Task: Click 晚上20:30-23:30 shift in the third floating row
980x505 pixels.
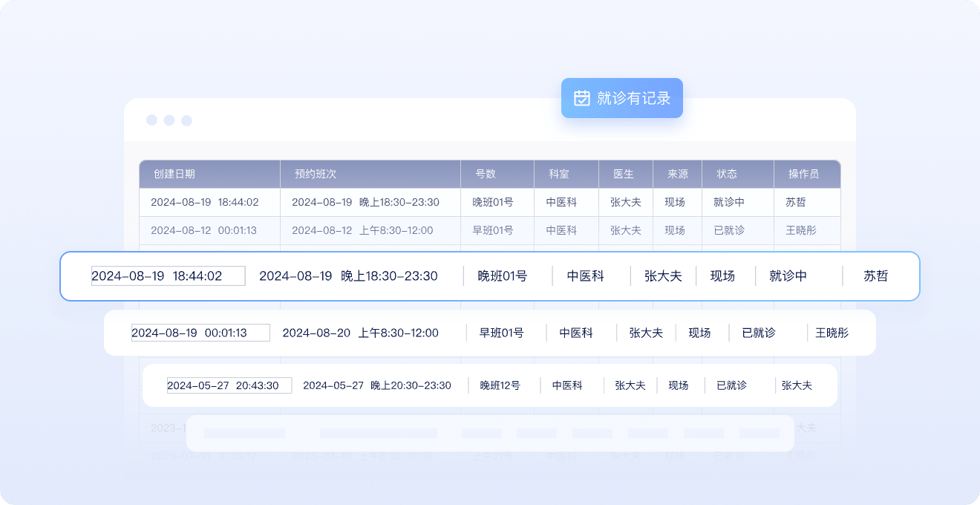Action: click(411, 385)
